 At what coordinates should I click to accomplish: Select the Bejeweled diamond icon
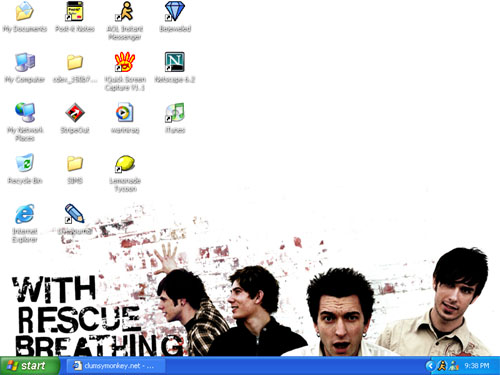coord(174,11)
